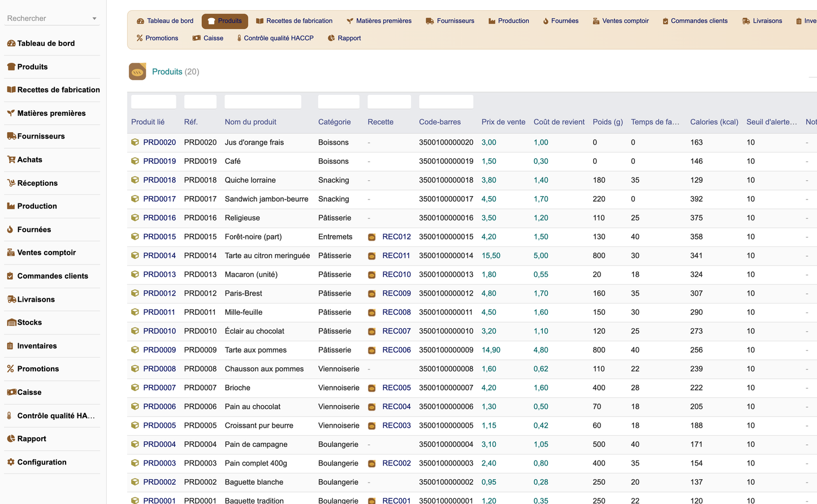This screenshot has width=817, height=504.
Task: Click the Recette filter field
Action: tap(389, 102)
